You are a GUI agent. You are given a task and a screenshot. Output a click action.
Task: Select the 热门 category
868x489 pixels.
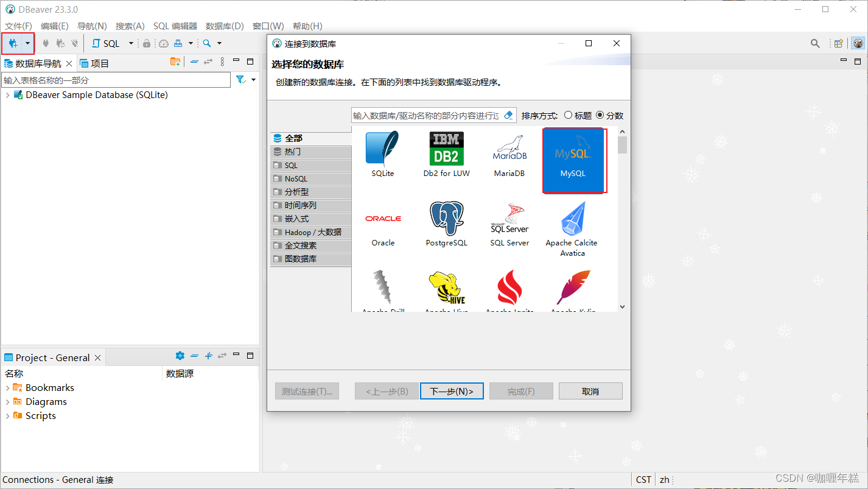pos(310,152)
